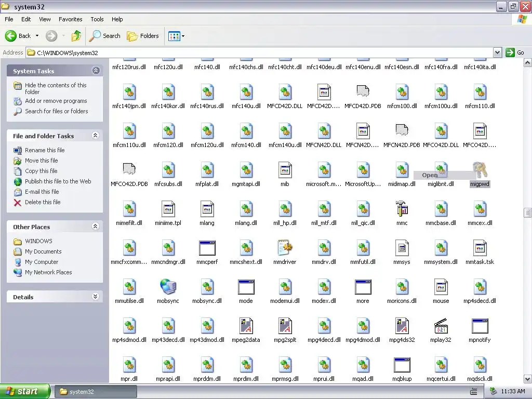Screen dimensions: 532x399
Task: Click the scrollbar up arrow
Action: 528,63
